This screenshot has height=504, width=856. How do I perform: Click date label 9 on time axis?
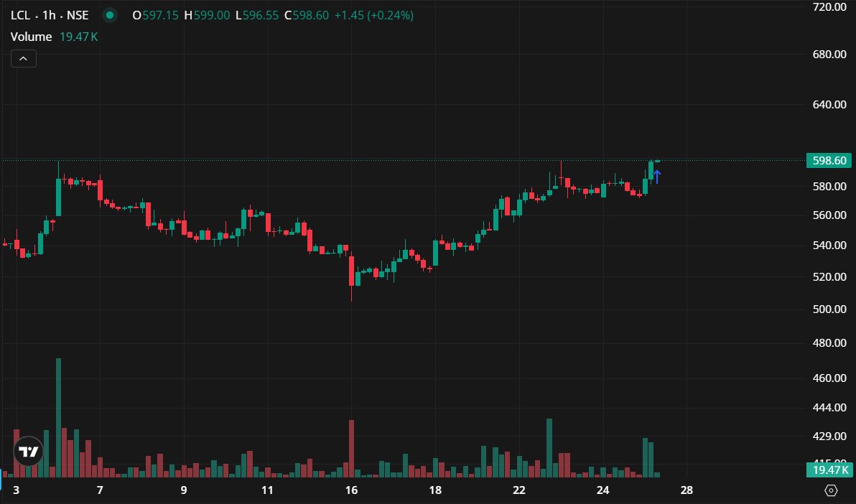coord(184,490)
